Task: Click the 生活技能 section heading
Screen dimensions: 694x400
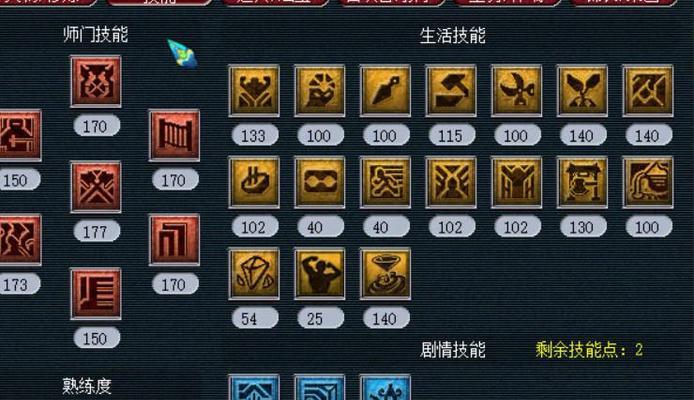Action: (452, 36)
